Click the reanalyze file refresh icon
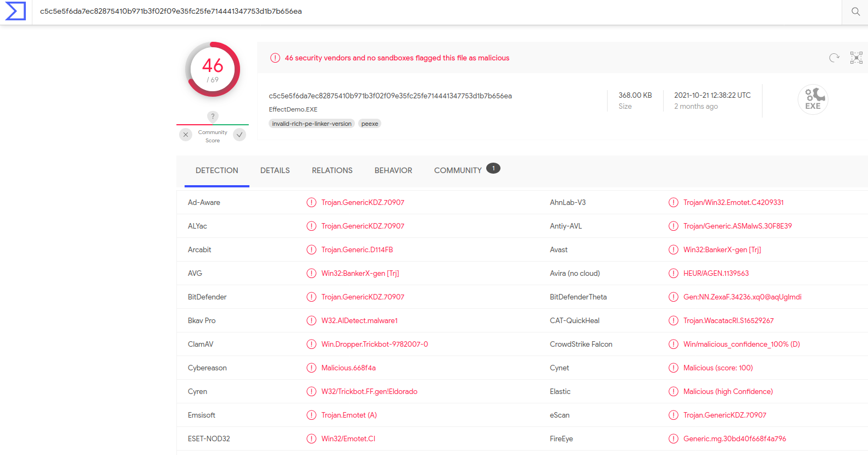Screen dimensions: 868x455 pyautogui.click(x=834, y=58)
